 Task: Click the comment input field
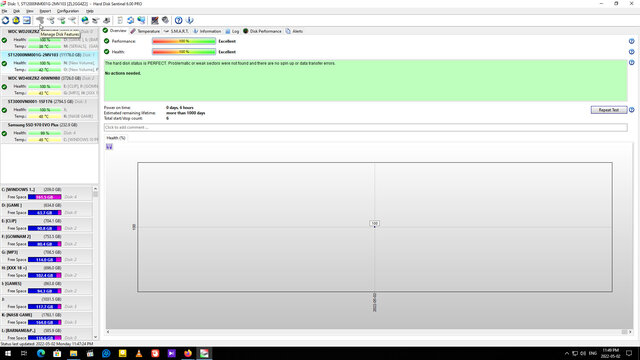(365, 127)
